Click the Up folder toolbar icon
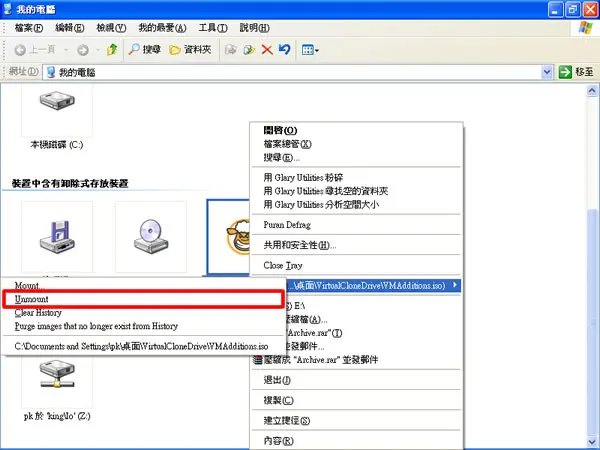Viewport: 600px width, 450px height. 112,49
